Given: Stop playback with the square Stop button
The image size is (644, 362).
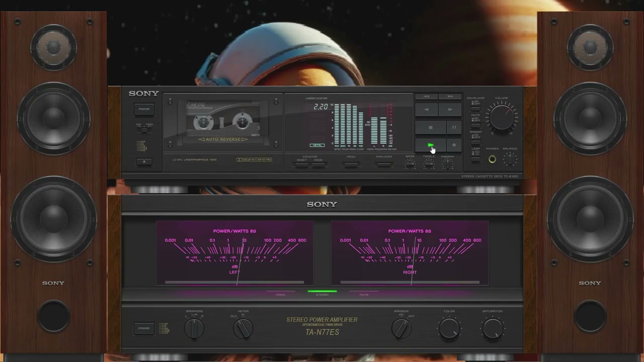Looking at the screenshot, I should (430, 127).
